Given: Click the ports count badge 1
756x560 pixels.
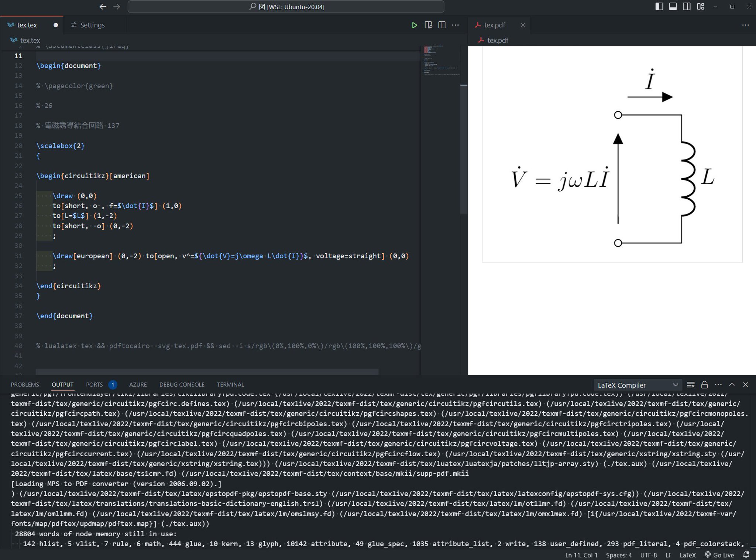Looking at the screenshot, I should tap(113, 385).
